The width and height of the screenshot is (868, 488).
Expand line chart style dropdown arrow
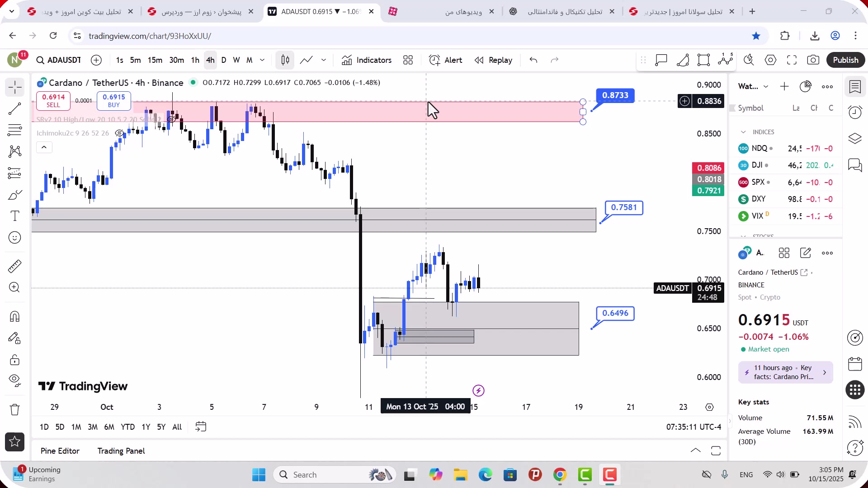click(324, 60)
